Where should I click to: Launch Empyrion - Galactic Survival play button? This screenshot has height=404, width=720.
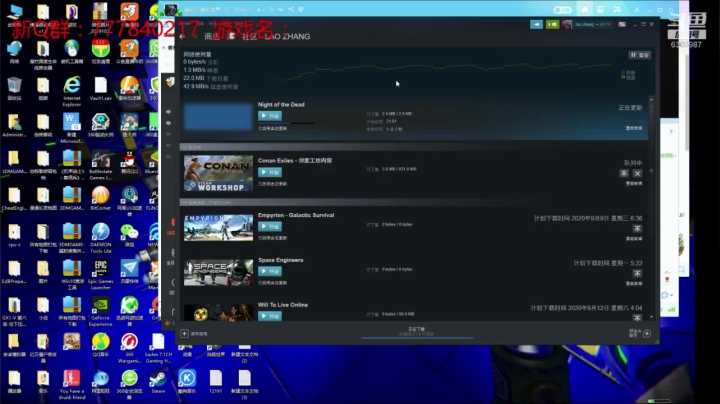pyautogui.click(x=270, y=226)
